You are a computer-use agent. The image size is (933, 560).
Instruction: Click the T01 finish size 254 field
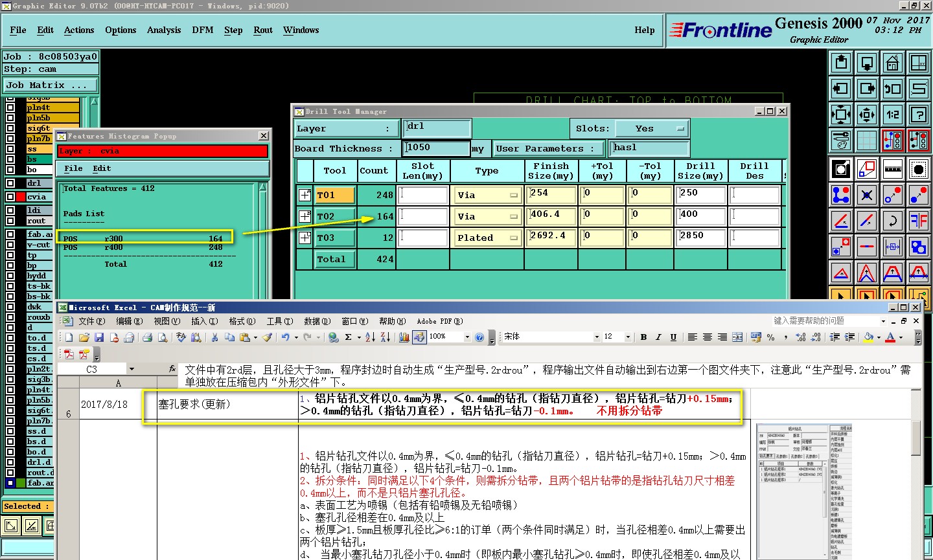(551, 195)
